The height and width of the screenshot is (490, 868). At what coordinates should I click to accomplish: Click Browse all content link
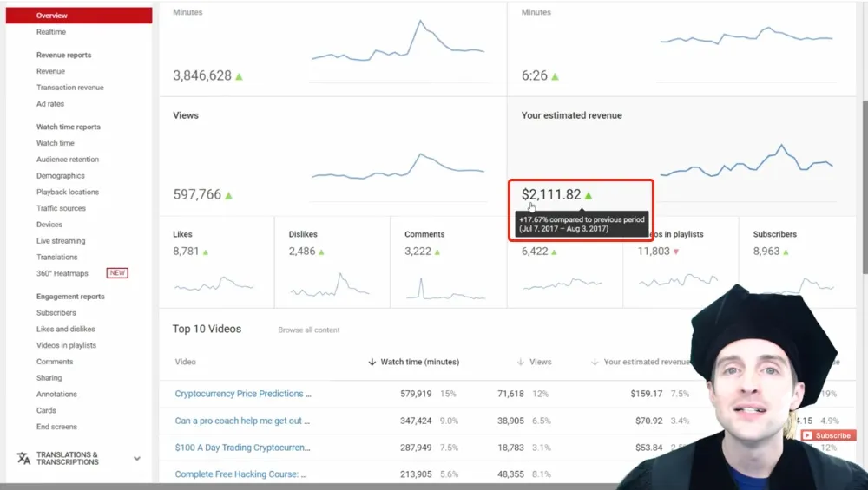pos(309,330)
